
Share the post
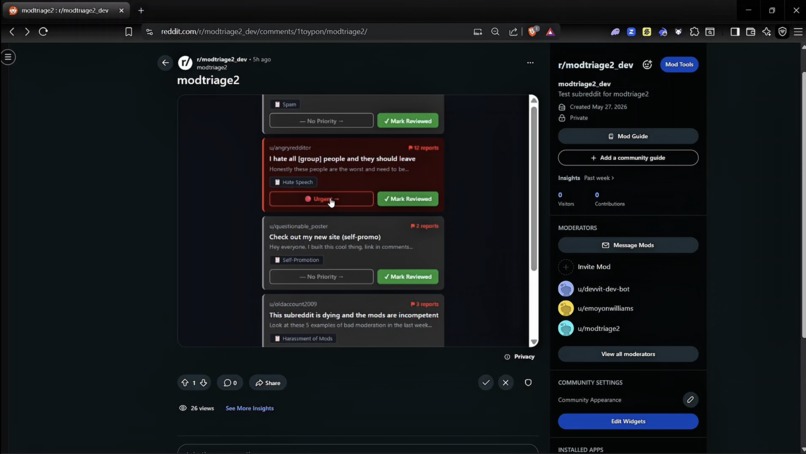pyautogui.click(x=268, y=383)
